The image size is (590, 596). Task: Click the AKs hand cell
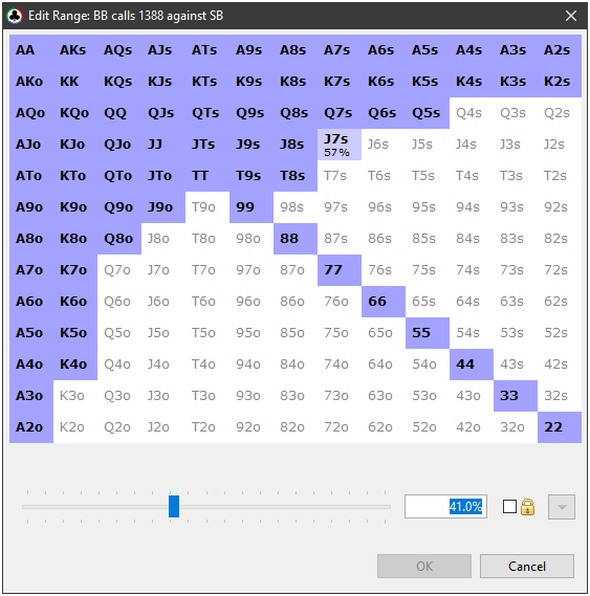[75, 50]
